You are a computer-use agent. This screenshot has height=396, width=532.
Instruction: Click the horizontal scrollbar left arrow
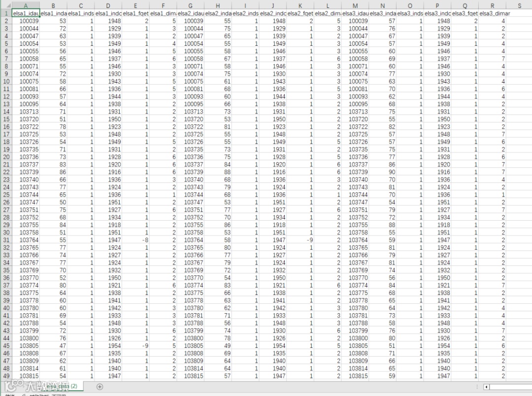click(x=486, y=387)
